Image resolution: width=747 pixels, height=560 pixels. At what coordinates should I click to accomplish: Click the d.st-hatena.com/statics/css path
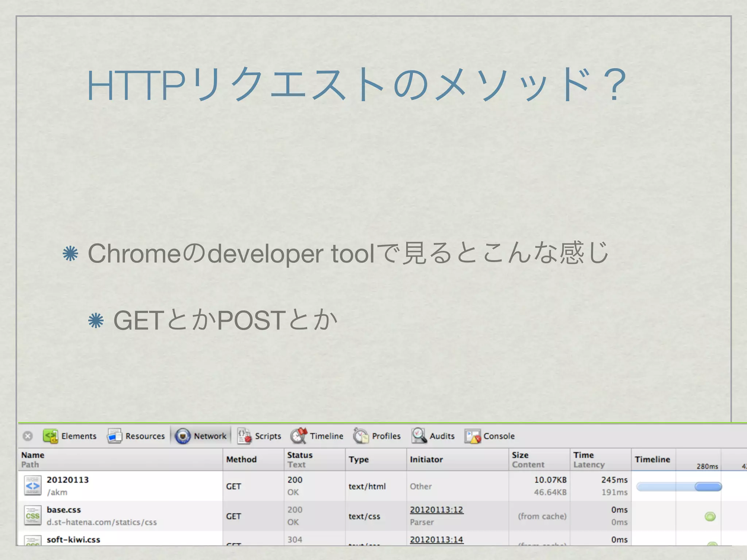tap(102, 522)
